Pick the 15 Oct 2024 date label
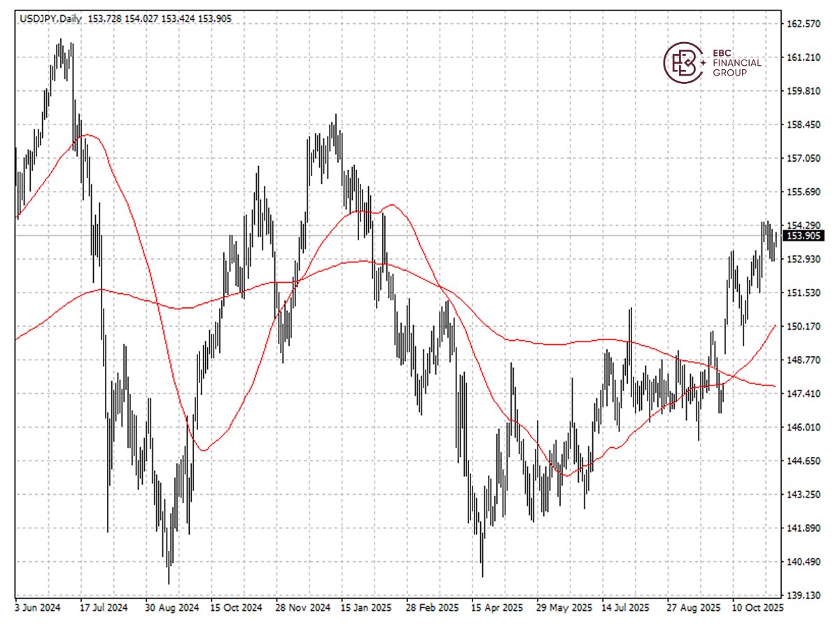 coord(235,607)
